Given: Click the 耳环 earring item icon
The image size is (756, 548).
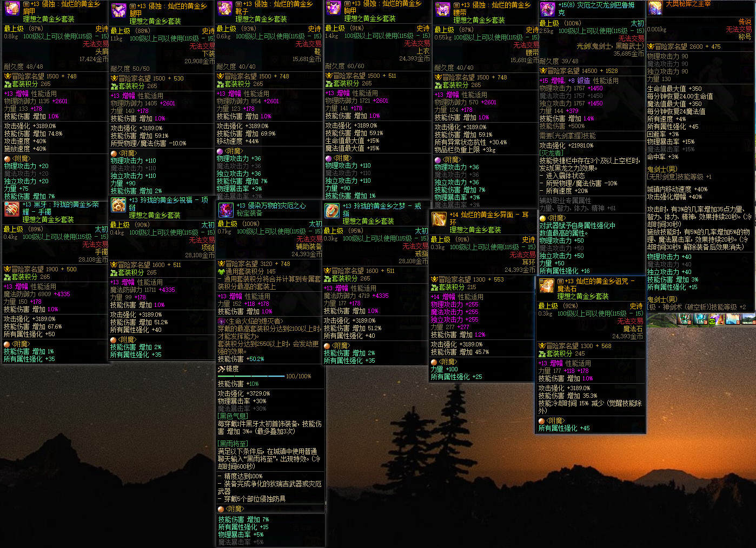Looking at the screenshot, I should pos(439,219).
